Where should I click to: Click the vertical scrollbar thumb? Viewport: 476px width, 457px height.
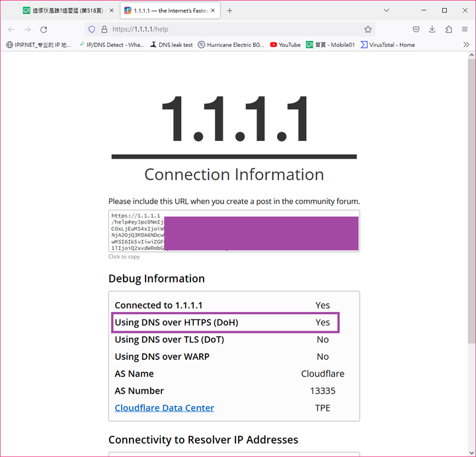[471, 200]
